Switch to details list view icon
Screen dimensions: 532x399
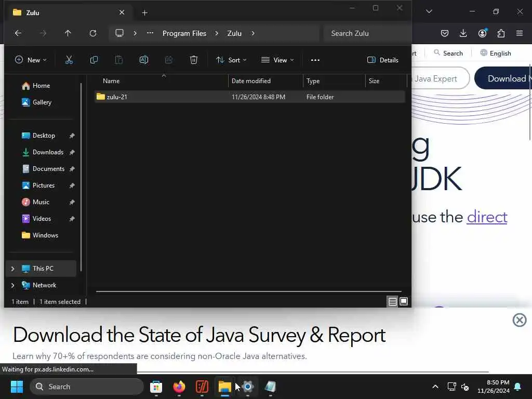393,301
